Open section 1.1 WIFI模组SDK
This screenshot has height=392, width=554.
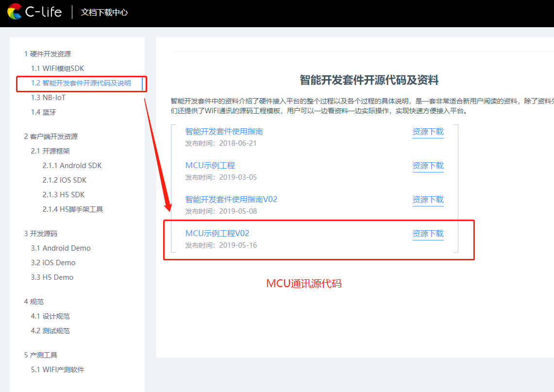click(57, 68)
